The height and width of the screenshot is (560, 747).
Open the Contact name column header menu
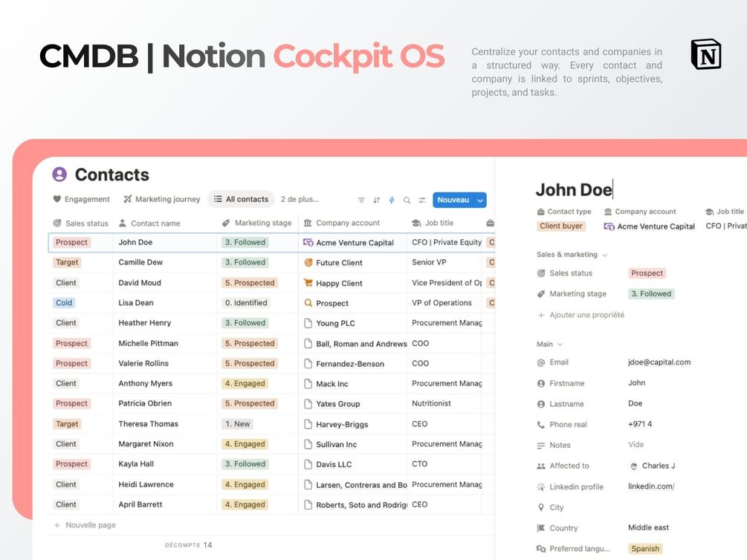point(149,223)
